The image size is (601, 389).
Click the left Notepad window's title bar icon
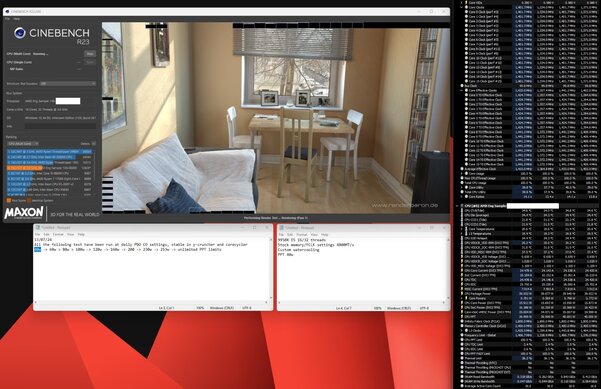pyautogui.click(x=38, y=228)
